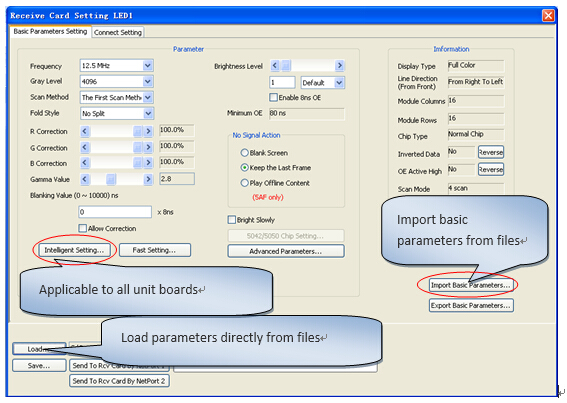
Task: Click the Minimum OE field showing 80 ns
Action: point(307,114)
